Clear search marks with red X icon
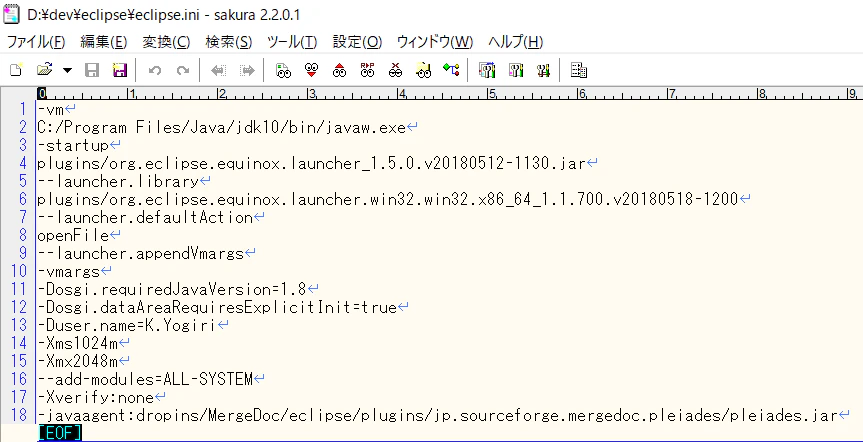The image size is (863, 442). coord(395,70)
